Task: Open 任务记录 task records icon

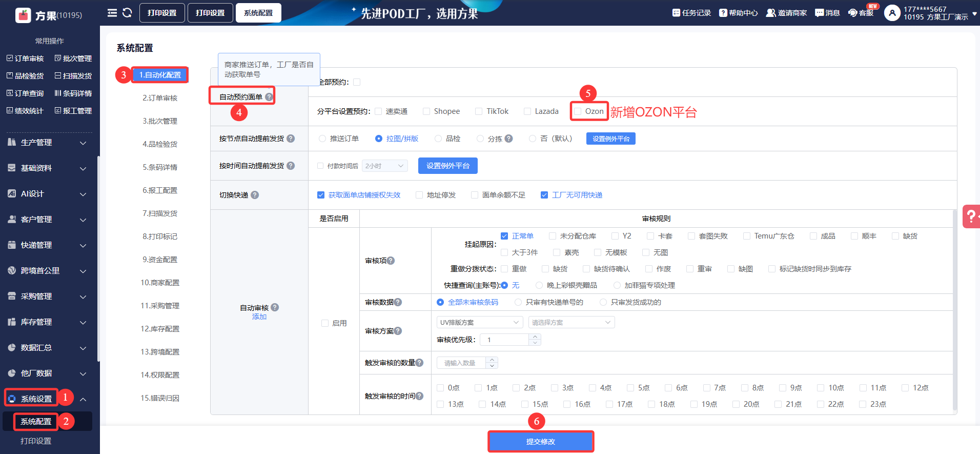Action: pos(676,13)
